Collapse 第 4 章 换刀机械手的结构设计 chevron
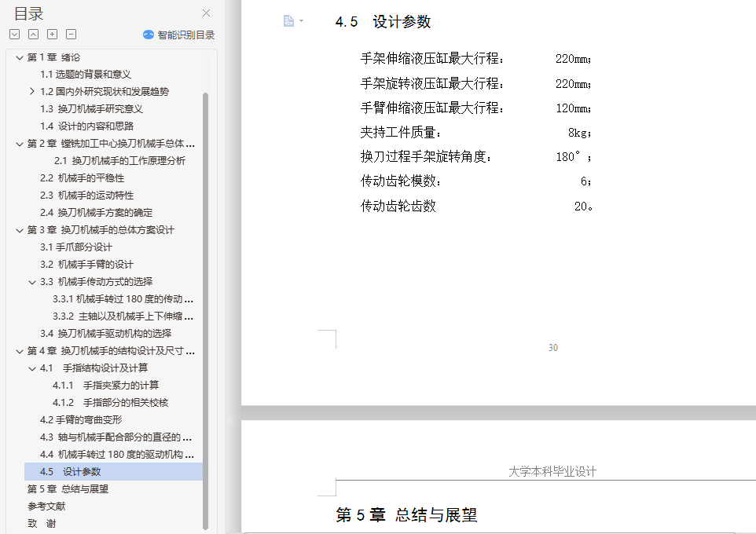756x534 pixels. coord(20,351)
